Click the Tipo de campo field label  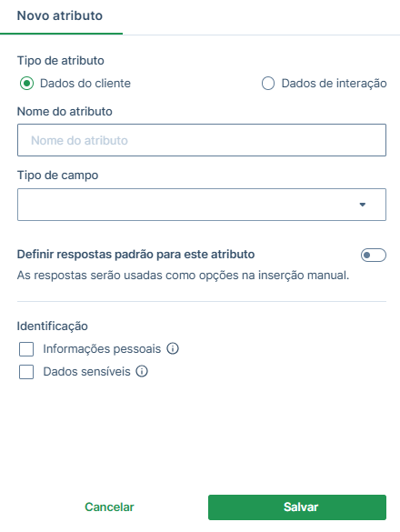pyautogui.click(x=57, y=176)
